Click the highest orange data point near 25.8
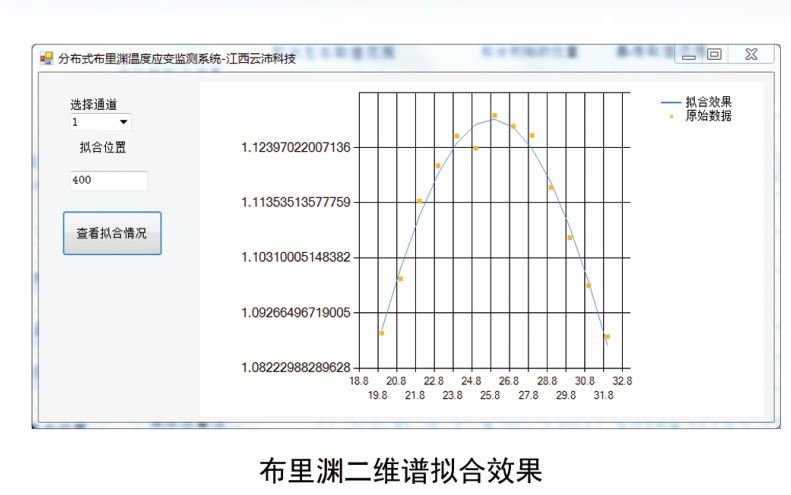The image size is (791, 495). point(494,116)
